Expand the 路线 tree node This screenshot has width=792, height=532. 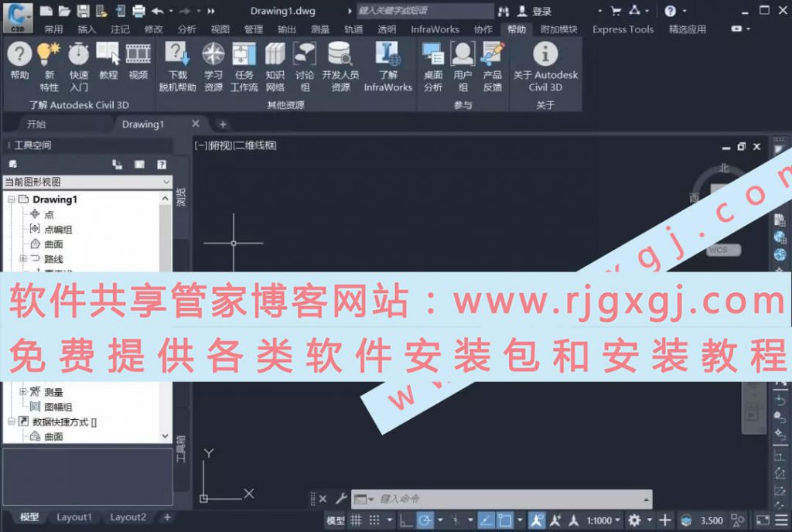click(22, 258)
